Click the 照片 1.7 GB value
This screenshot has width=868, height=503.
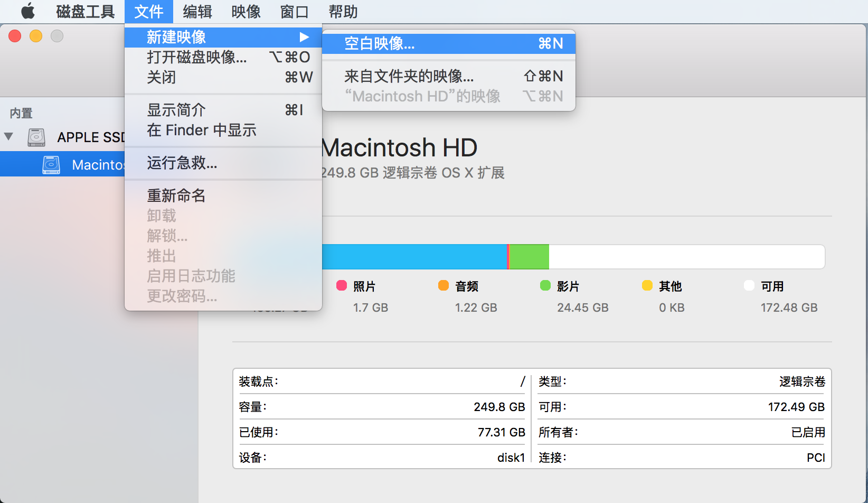pos(371,308)
